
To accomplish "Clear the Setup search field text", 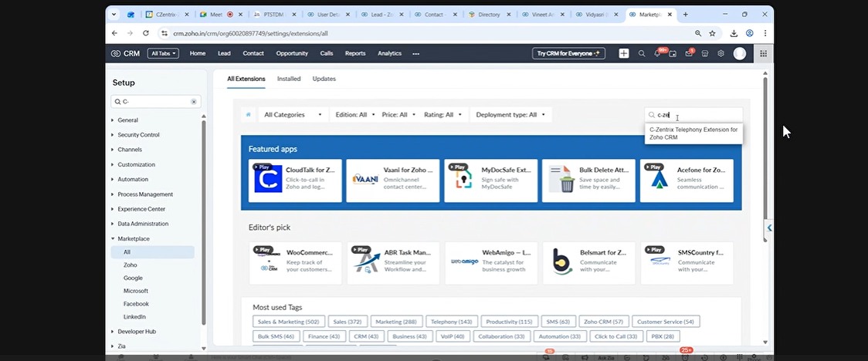I will tap(194, 102).
